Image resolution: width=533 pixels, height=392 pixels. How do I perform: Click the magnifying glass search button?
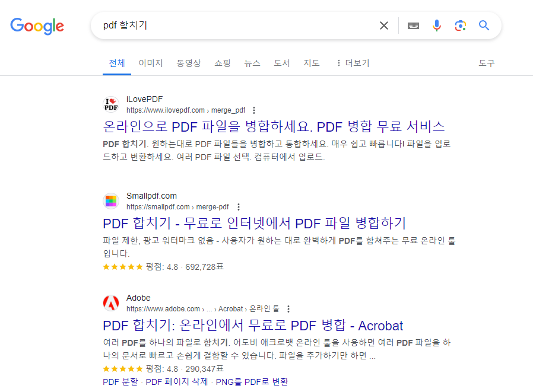click(x=484, y=26)
